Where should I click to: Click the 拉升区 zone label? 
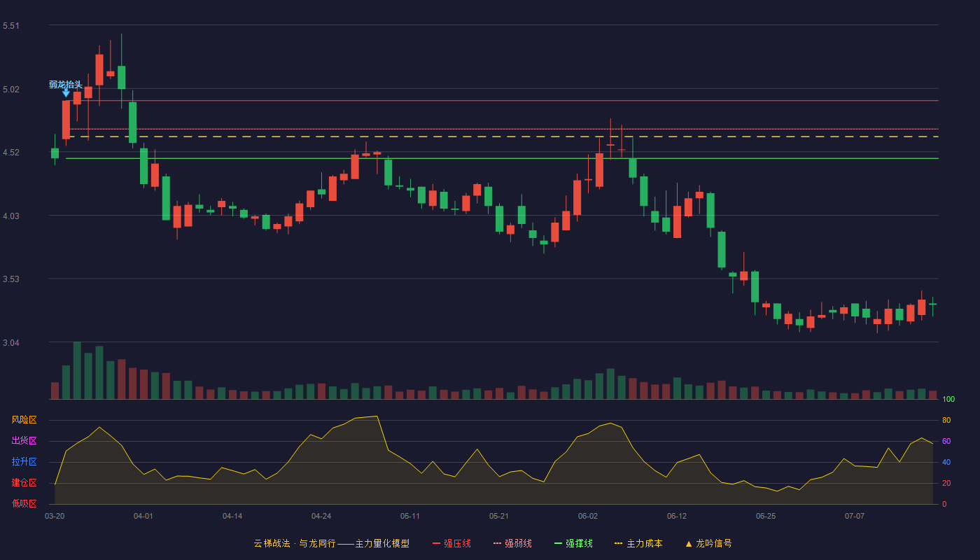click(24, 462)
